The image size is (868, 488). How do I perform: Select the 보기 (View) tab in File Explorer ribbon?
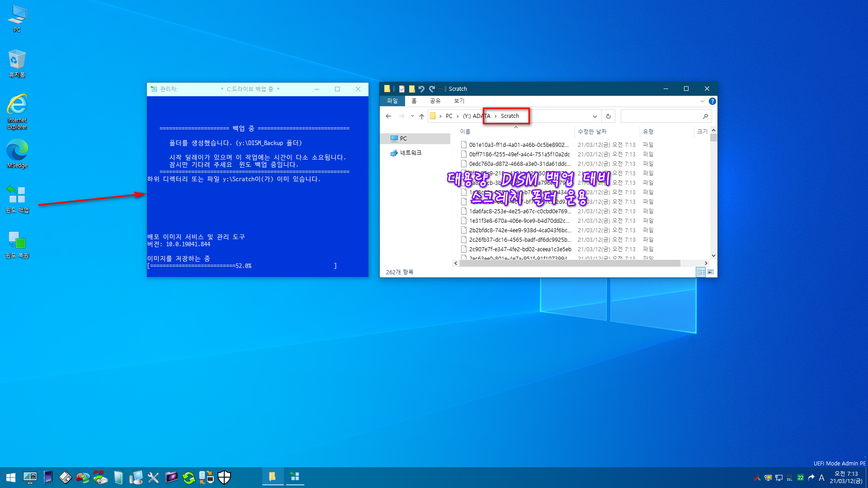459,101
